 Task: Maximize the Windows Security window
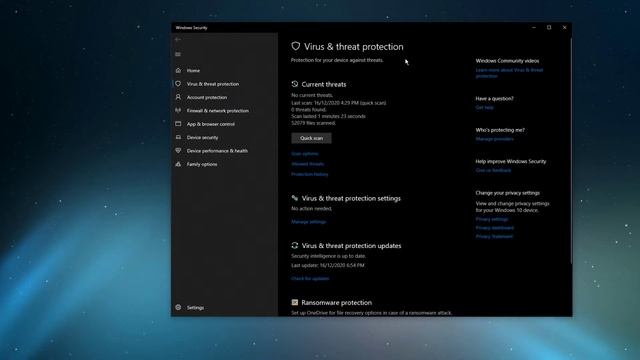point(549,27)
